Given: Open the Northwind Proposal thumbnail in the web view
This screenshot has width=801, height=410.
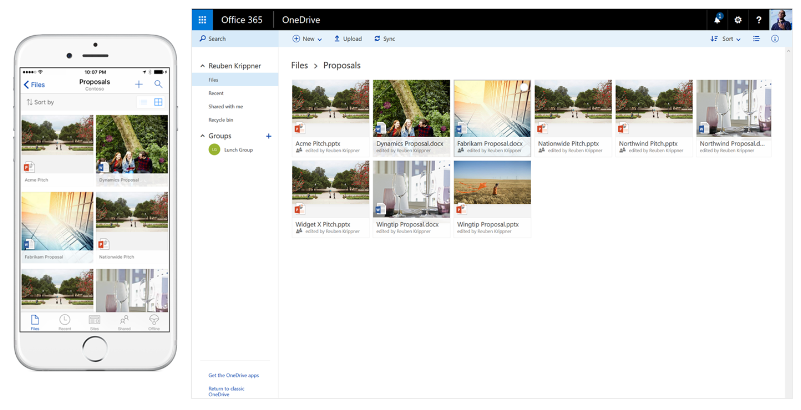Looking at the screenshot, I should pos(734,108).
